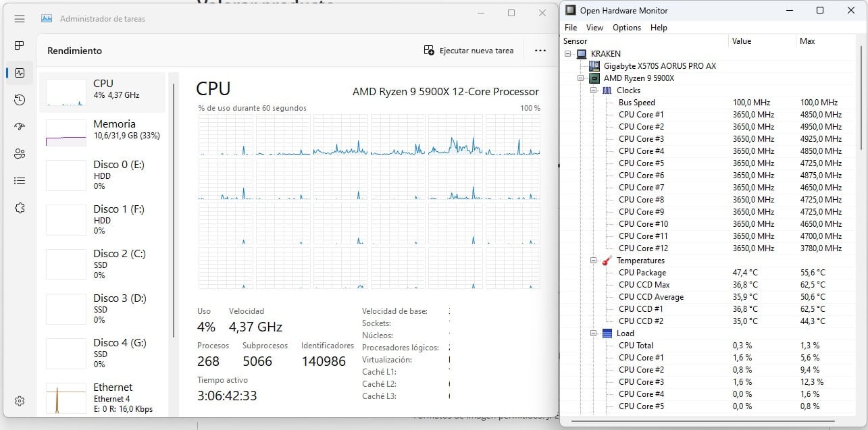Collapse the KRAKEN tree node

(x=568, y=54)
